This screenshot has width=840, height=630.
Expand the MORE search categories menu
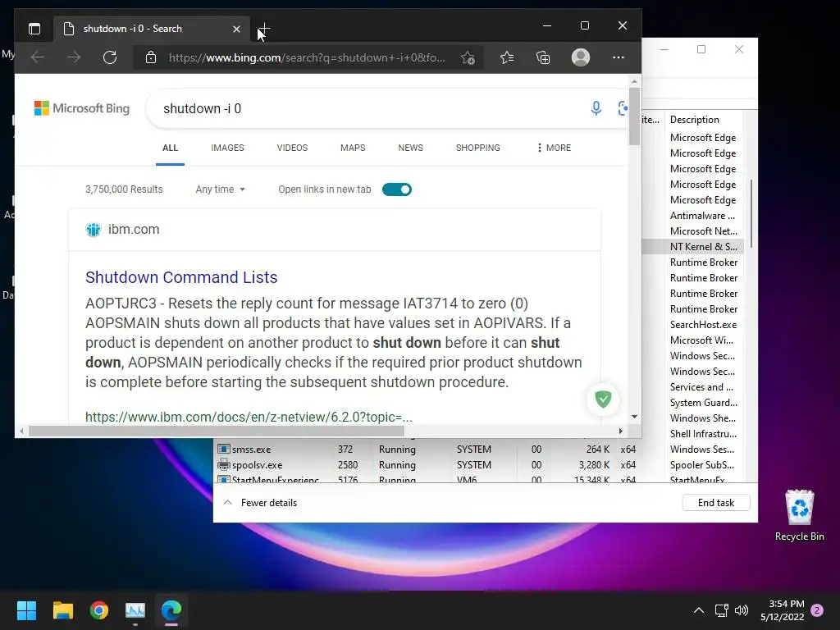554,148
